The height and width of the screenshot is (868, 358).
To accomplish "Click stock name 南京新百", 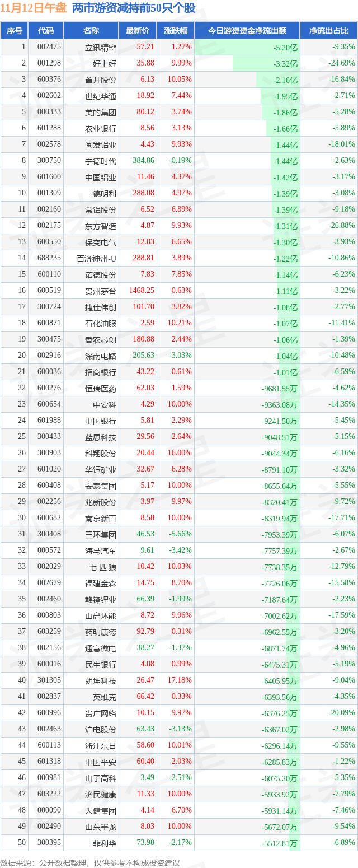I will tap(101, 519).
